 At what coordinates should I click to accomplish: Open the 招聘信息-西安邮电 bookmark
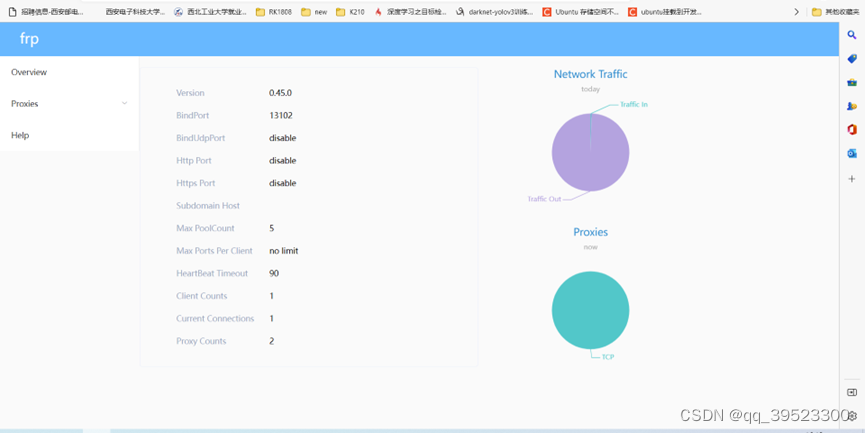(x=46, y=12)
